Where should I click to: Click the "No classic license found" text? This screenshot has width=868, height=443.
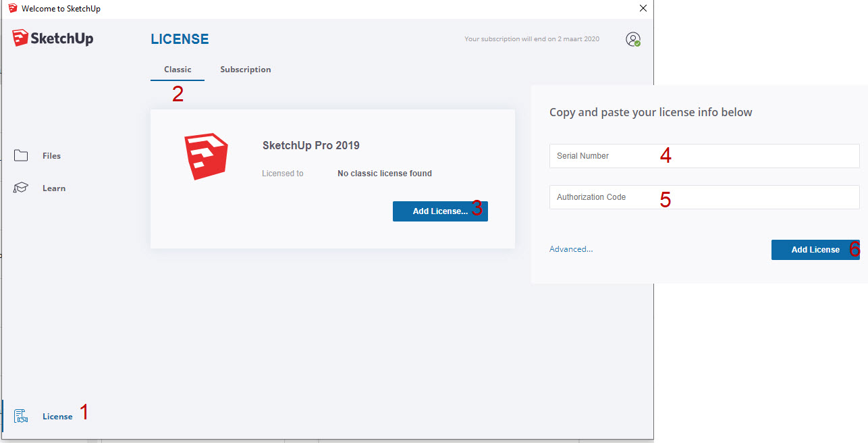coord(385,174)
